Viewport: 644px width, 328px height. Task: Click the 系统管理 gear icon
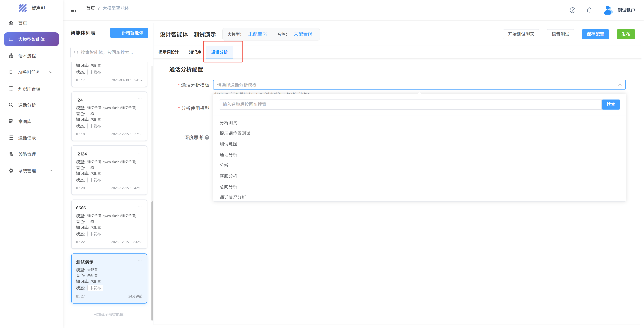(x=11, y=170)
